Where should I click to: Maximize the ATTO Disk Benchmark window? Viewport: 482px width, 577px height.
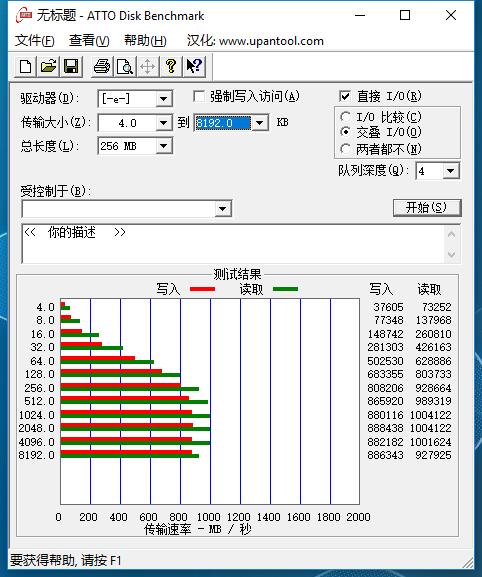click(x=405, y=15)
